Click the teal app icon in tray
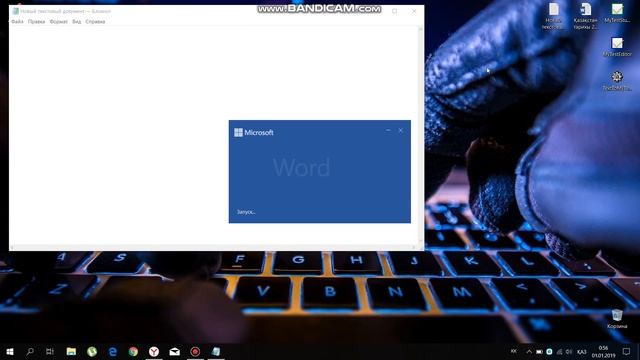This screenshot has height=360, width=640. click(549, 351)
